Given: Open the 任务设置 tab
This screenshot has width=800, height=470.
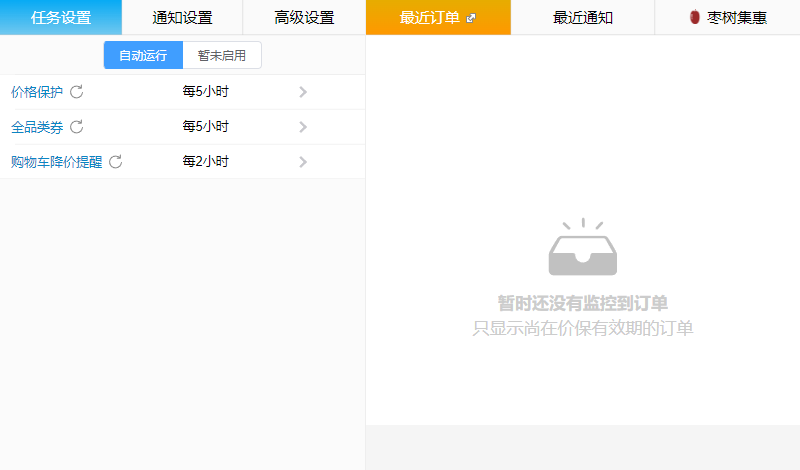Looking at the screenshot, I should coord(61,17).
